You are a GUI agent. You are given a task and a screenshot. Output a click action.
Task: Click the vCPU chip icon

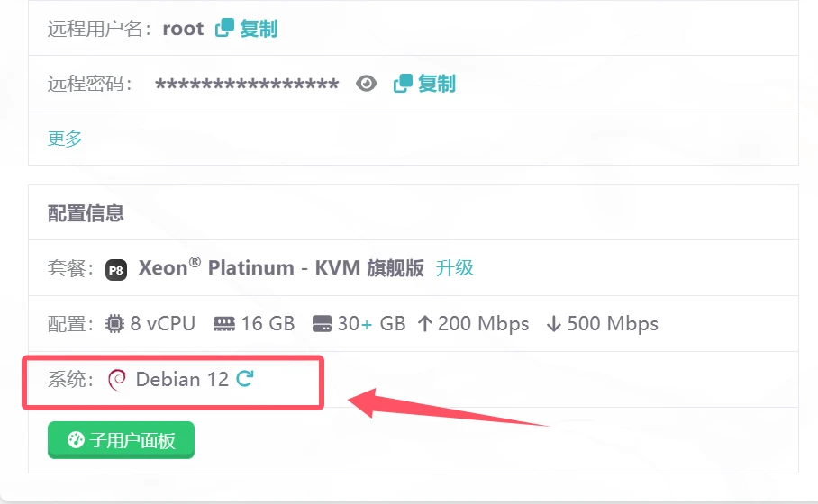pos(115,324)
